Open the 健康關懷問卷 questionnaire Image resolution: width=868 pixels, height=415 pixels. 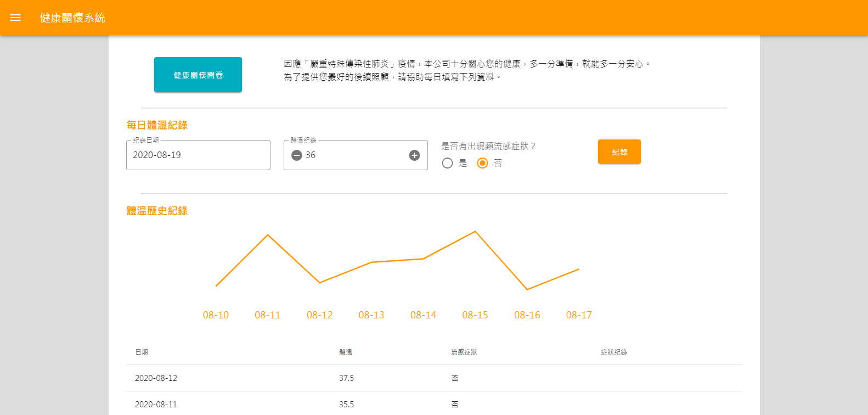pyautogui.click(x=198, y=75)
